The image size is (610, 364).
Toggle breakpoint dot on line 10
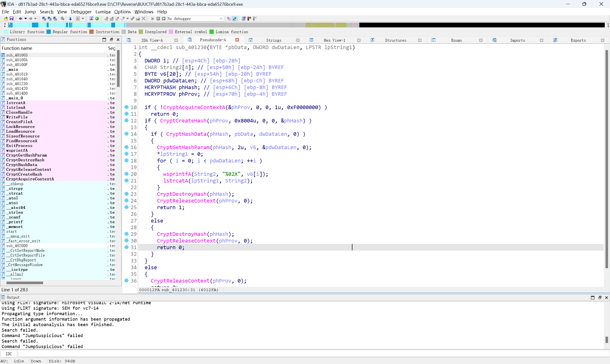tap(127, 107)
